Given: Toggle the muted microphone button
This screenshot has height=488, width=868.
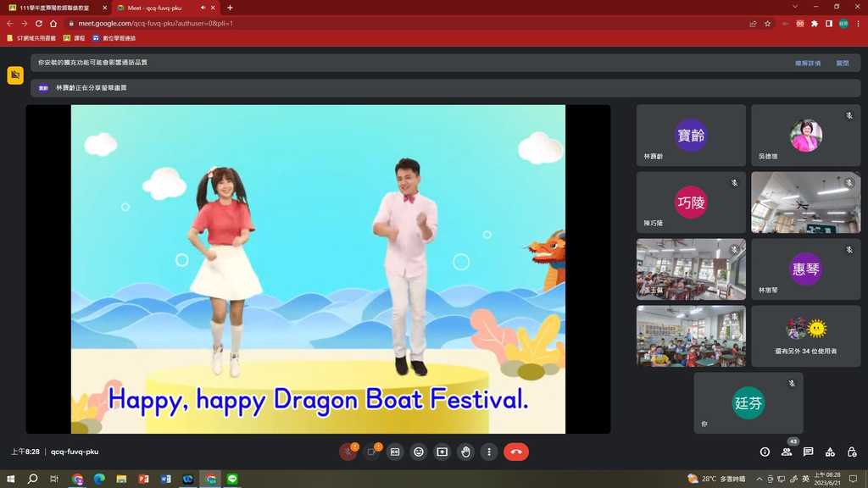Looking at the screenshot, I should [x=348, y=452].
